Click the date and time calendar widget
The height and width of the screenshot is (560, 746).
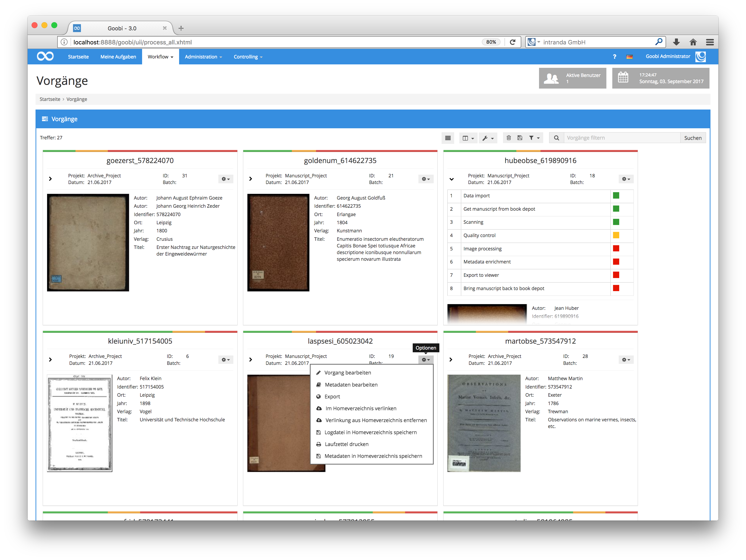(x=661, y=78)
